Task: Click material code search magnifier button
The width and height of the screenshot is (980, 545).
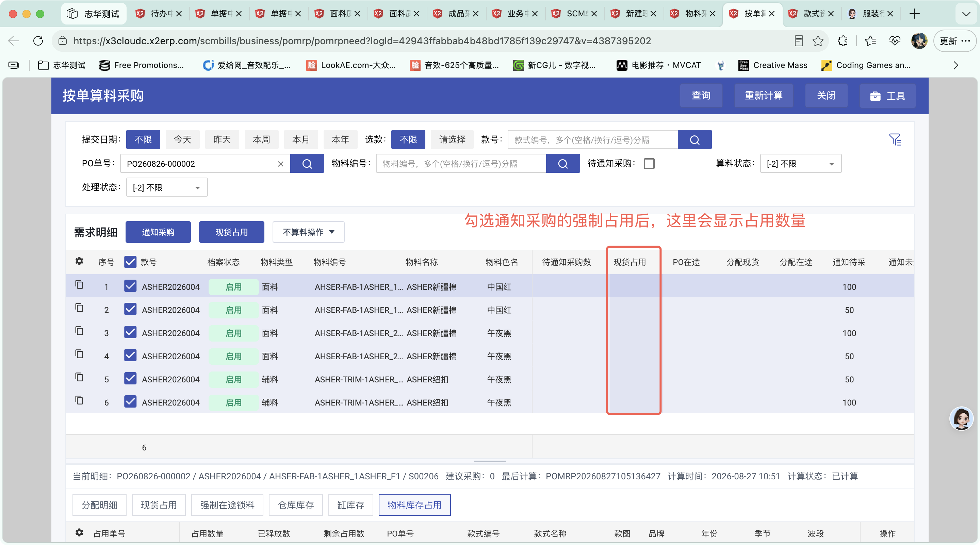Action: click(563, 164)
